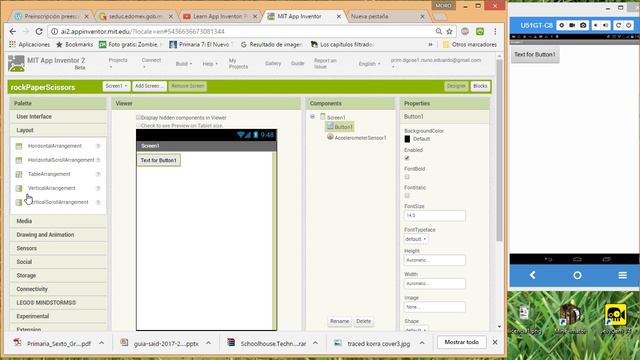Image resolution: width=640 pixels, height=360 pixels.
Task: Click Text for Button1 in the Viewer
Action: point(159,160)
